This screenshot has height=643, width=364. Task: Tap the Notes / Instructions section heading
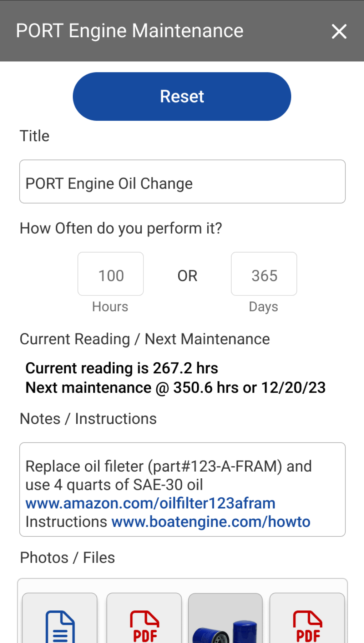[x=88, y=419]
